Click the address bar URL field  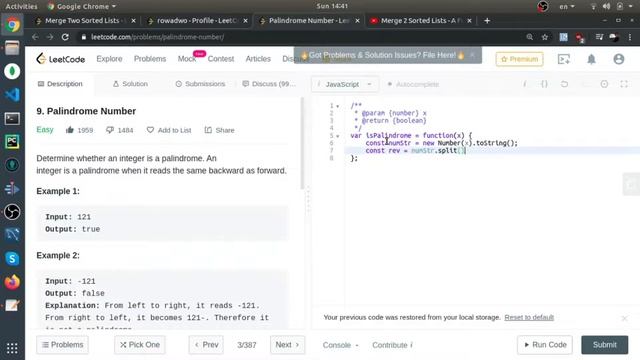pos(300,37)
